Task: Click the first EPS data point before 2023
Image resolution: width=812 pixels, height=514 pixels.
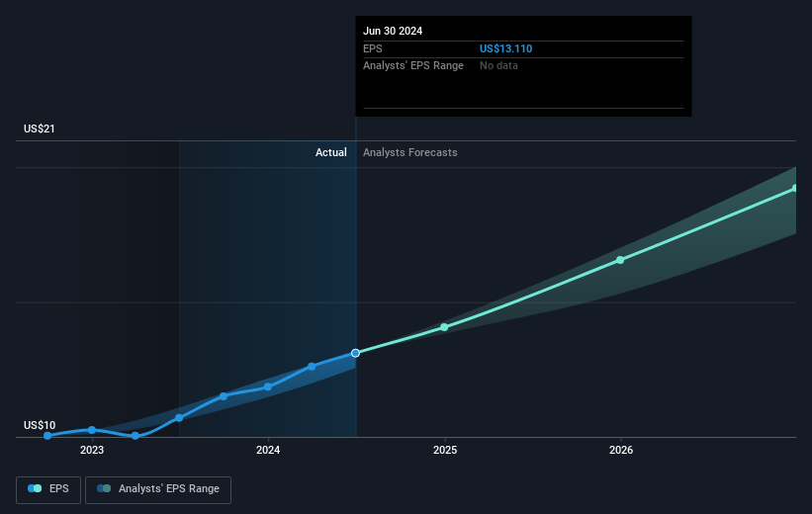Action: pyautogui.click(x=47, y=436)
